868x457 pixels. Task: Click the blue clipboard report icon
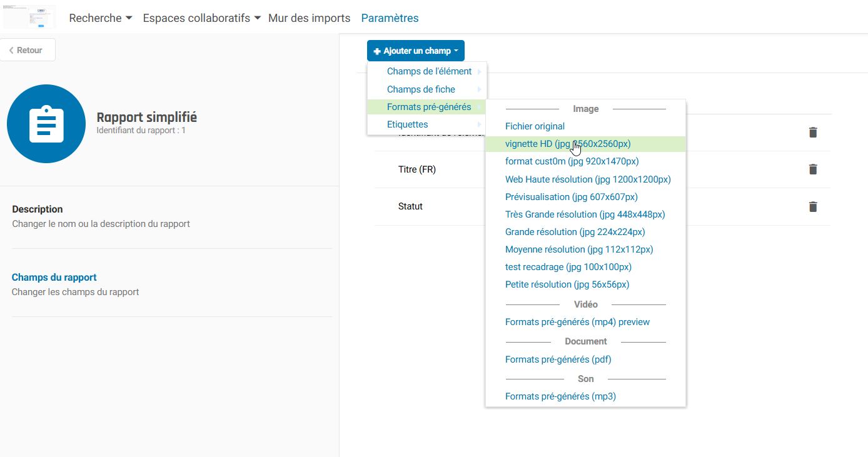coord(46,124)
